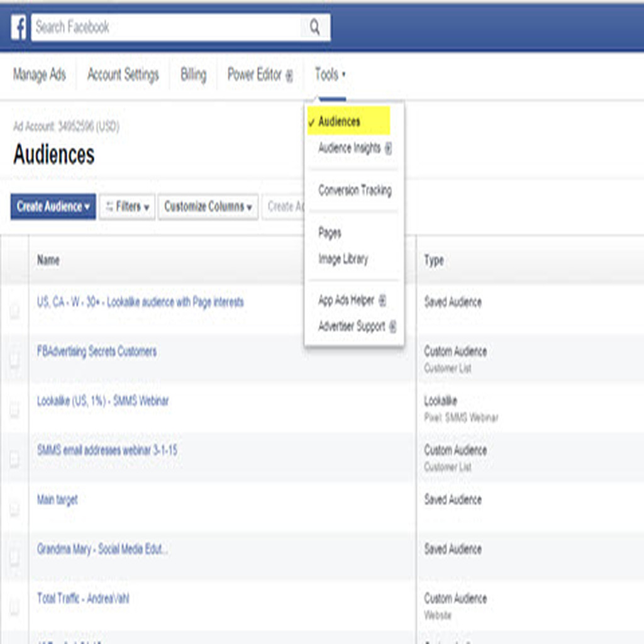Screen dimensions: 644x644
Task: Click the checkmark next to Audiences
Action: pos(311,123)
